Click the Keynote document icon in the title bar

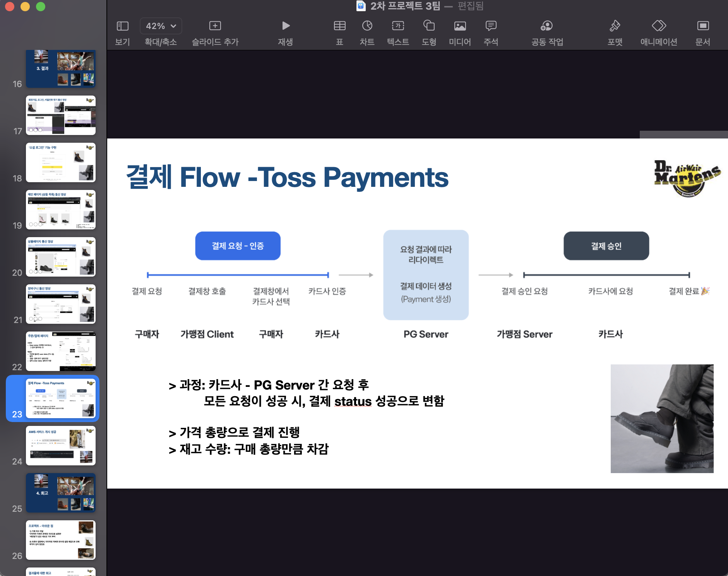click(361, 6)
